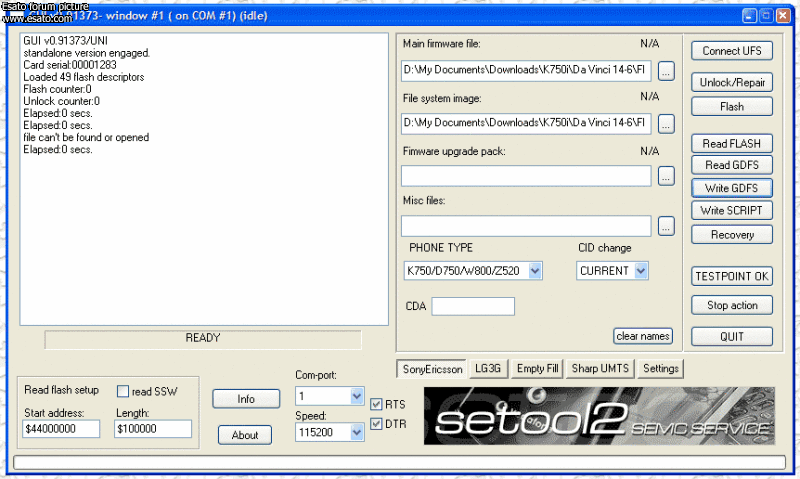Switch to the Sharp UMTS tab
The width and height of the screenshot is (800, 479).
tap(600, 369)
